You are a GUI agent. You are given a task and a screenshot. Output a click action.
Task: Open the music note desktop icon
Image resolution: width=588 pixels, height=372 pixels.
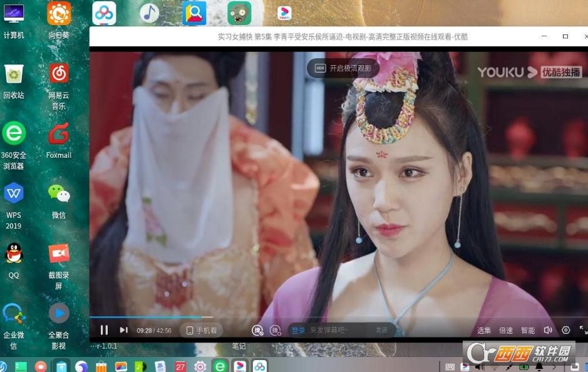click(149, 13)
